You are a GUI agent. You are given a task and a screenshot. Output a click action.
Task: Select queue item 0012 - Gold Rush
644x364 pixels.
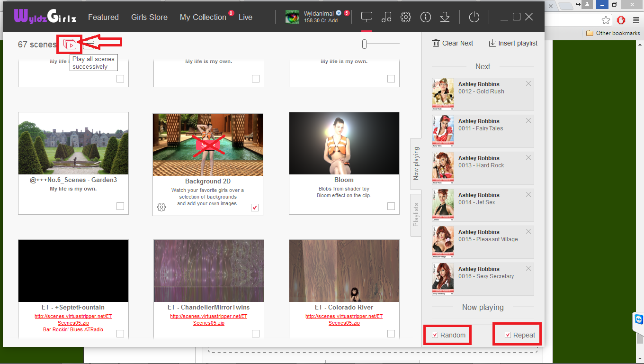(483, 94)
